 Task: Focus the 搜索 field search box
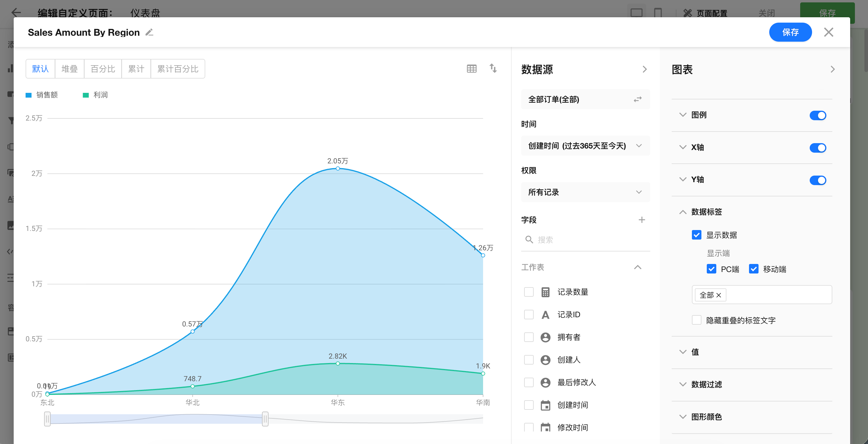click(x=585, y=240)
